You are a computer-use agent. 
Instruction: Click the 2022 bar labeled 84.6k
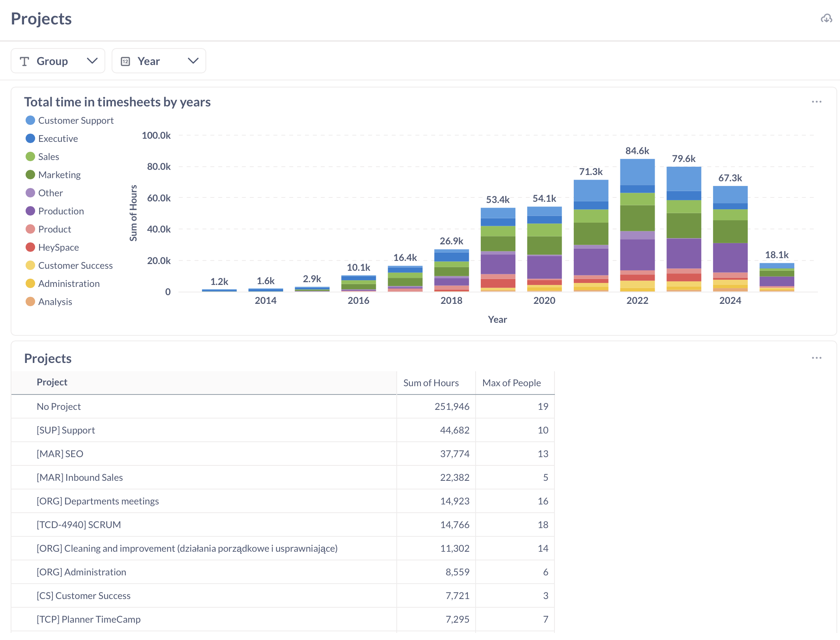click(x=637, y=225)
